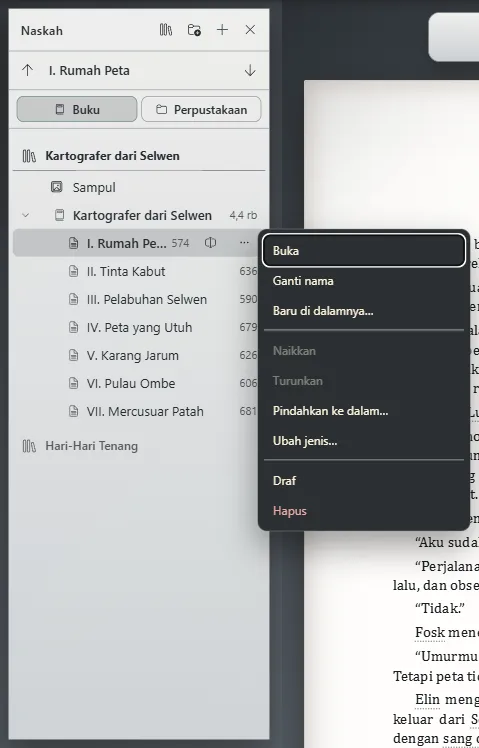Go to next scene with down arrow
Screen dimensions: 479x748
coord(250,71)
